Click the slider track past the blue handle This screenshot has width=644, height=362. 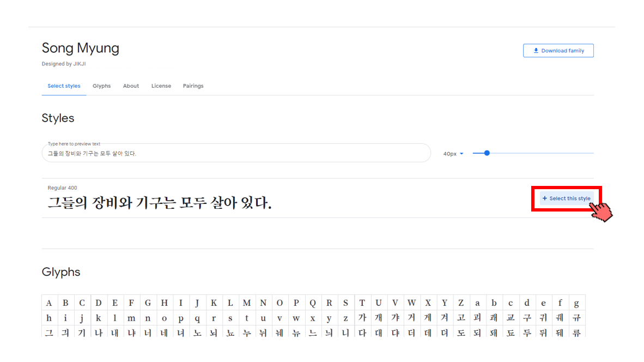[542, 153]
